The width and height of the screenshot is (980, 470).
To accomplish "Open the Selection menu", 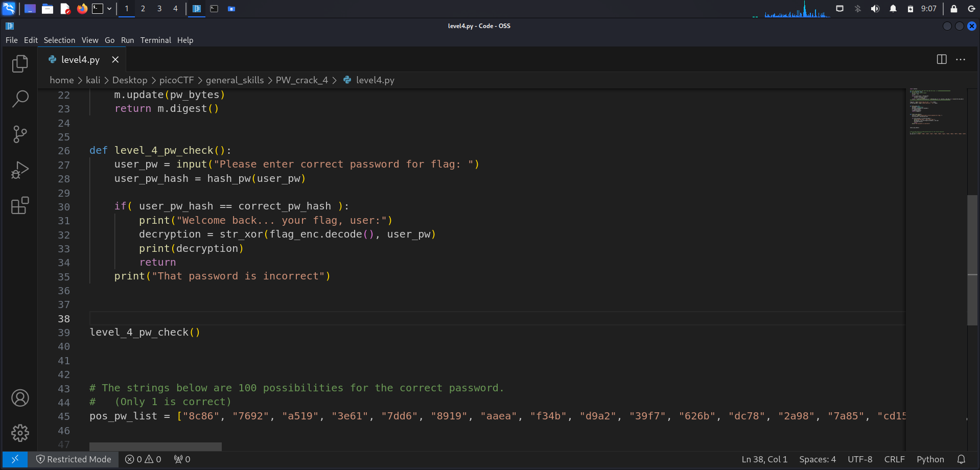I will (59, 40).
